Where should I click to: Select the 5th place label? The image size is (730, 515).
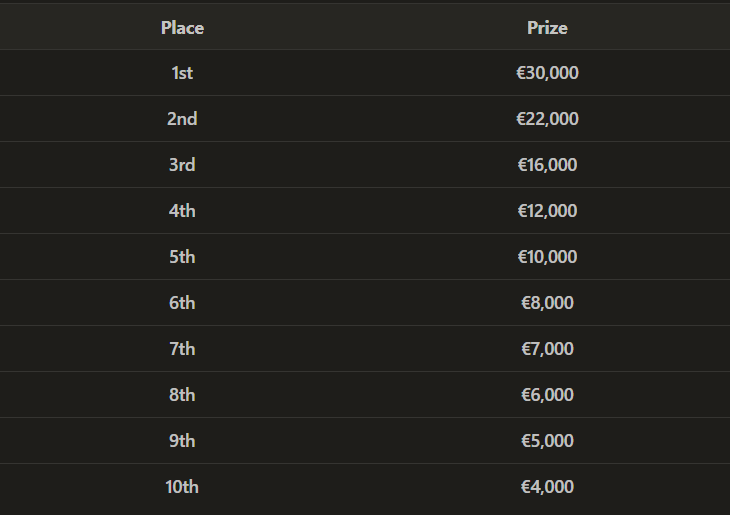(182, 257)
